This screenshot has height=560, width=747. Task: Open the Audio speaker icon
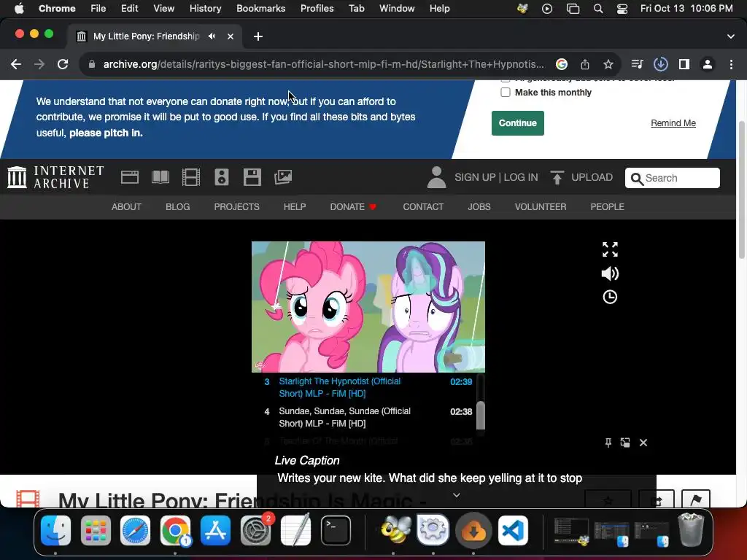click(222, 177)
